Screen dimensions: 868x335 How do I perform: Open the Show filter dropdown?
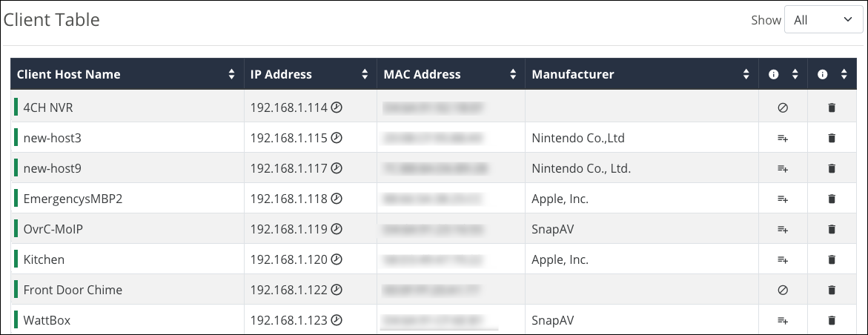(824, 21)
